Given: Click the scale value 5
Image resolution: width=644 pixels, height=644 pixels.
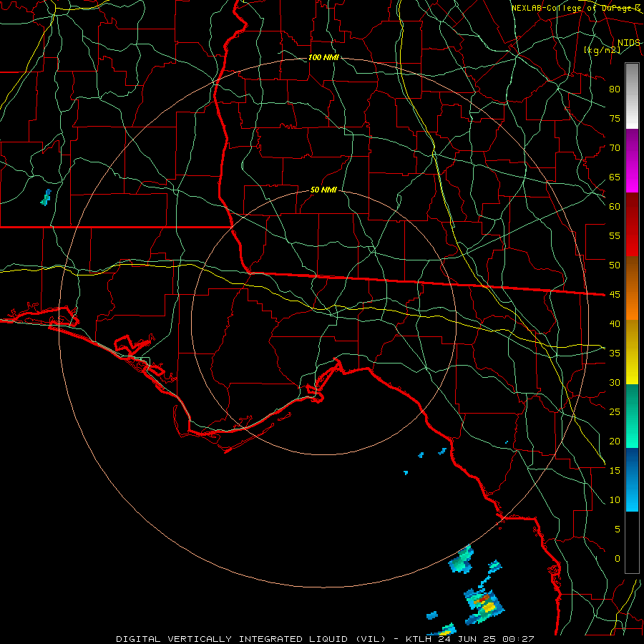Looking at the screenshot, I should point(618,530).
